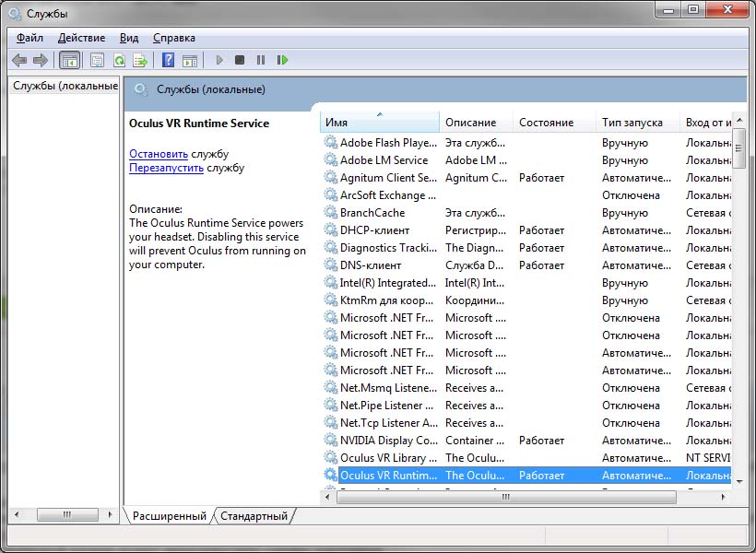Click left pane horizontal scroll right arrow
Viewport: 756px width, 553px height.
coord(111,514)
